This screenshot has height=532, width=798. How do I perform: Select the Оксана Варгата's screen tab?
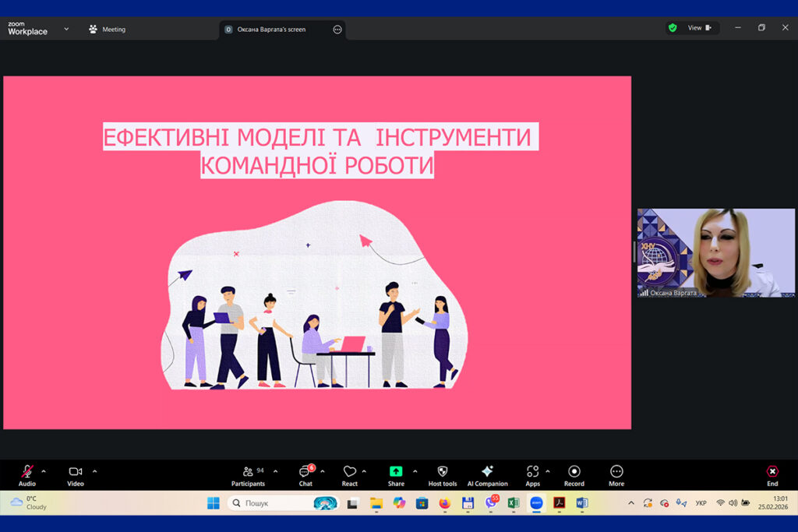(x=275, y=30)
